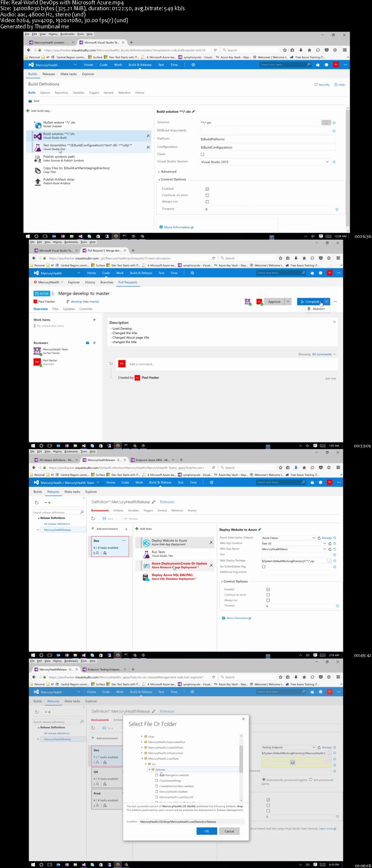Check Always run for Build solution
The width and height of the screenshot is (372, 868).
(207, 202)
